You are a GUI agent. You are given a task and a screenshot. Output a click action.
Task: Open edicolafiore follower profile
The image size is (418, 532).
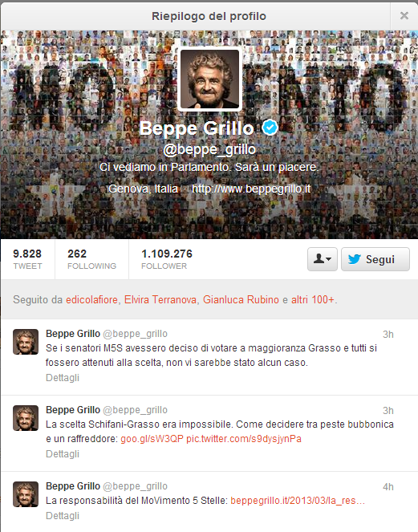(91, 299)
